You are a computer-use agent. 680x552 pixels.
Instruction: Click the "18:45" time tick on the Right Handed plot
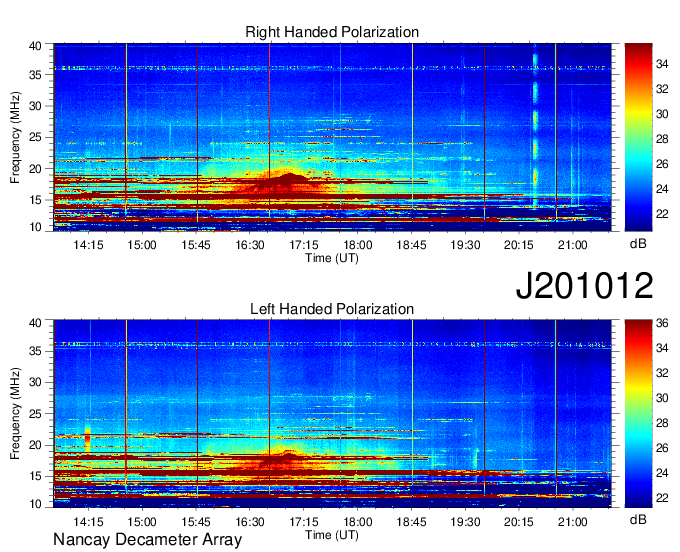(411, 245)
